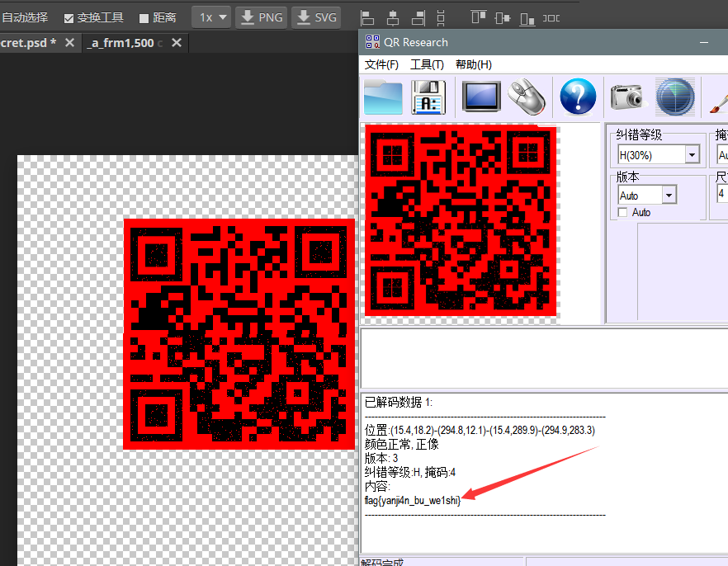Click the radar globe icon

click(x=675, y=97)
